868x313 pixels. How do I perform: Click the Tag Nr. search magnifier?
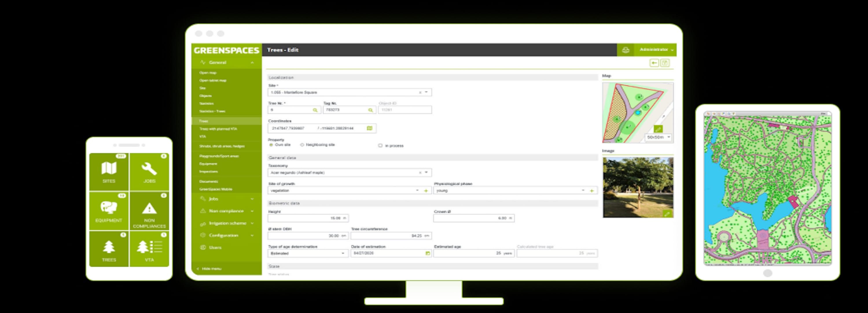click(370, 110)
